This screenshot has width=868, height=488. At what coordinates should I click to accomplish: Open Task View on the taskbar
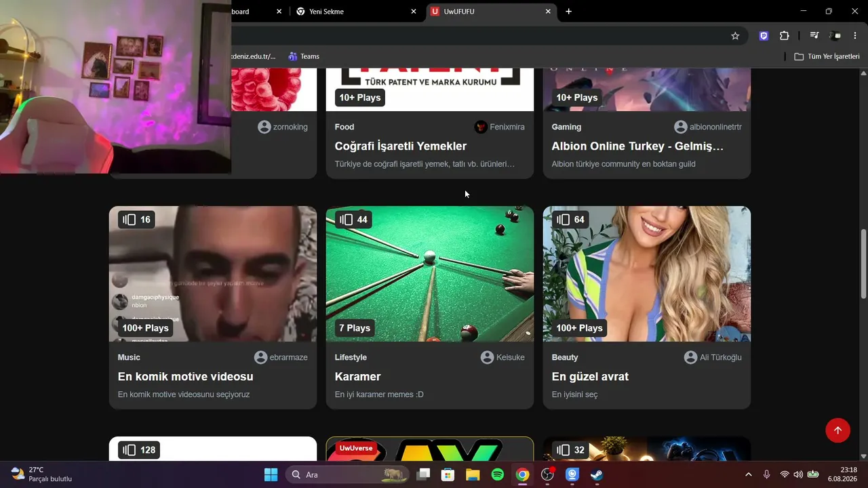click(423, 474)
